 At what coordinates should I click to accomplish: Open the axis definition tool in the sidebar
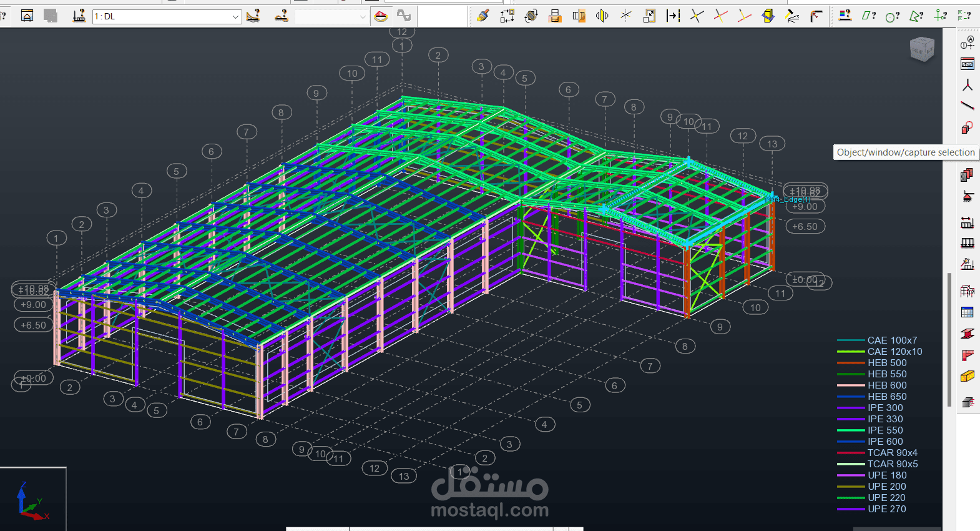968,42
